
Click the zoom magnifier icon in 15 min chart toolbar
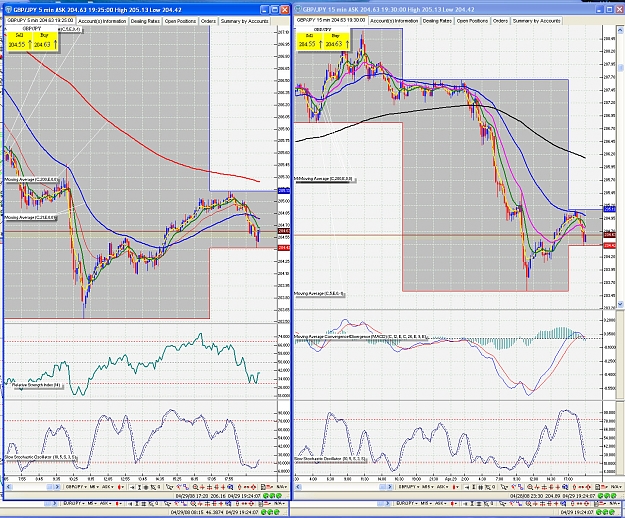[x=530, y=487]
